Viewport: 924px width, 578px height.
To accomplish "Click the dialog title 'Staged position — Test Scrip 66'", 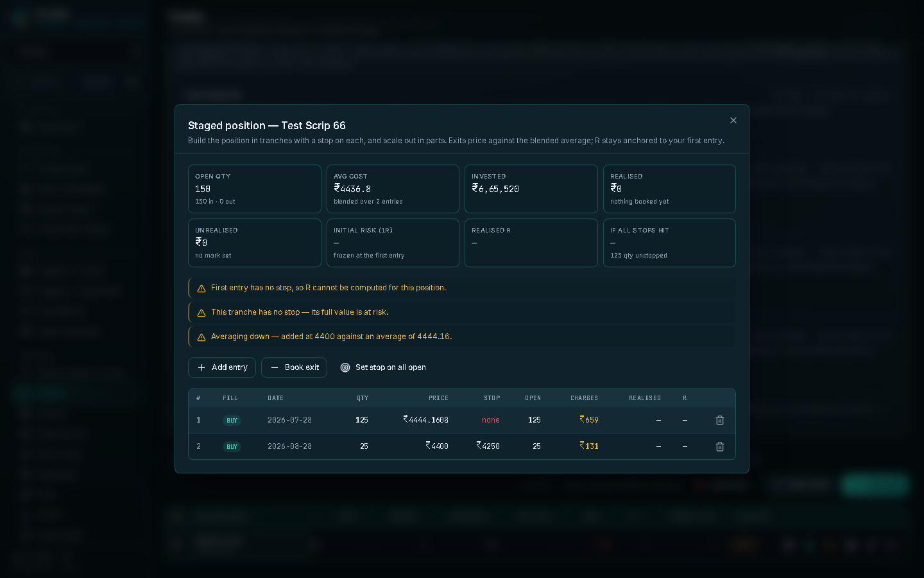I will click(267, 125).
